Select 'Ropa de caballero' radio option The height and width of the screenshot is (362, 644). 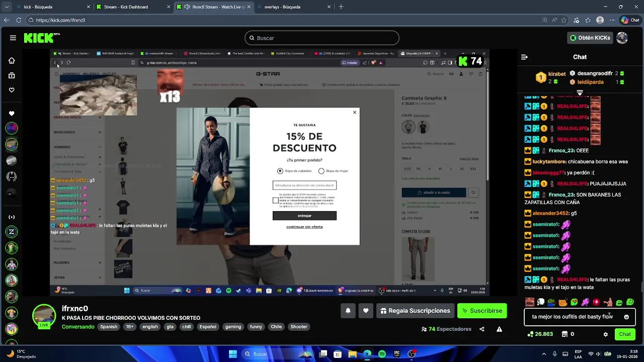click(x=280, y=171)
